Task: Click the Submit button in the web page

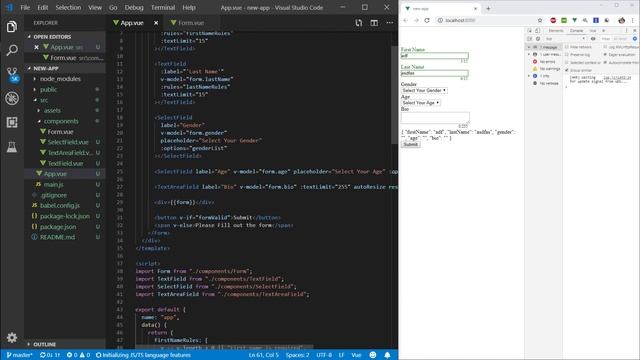Action: point(411,144)
